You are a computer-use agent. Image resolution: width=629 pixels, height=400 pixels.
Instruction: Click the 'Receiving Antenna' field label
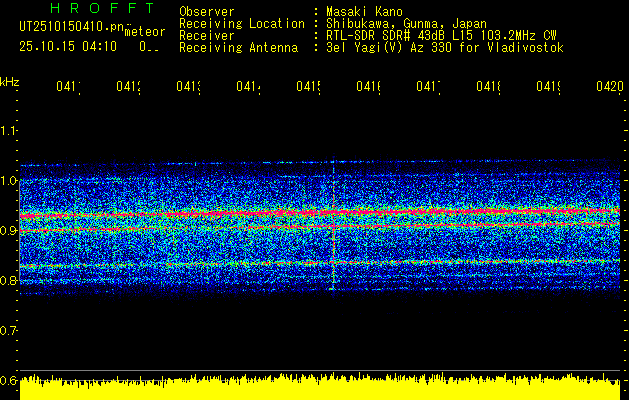click(238, 48)
